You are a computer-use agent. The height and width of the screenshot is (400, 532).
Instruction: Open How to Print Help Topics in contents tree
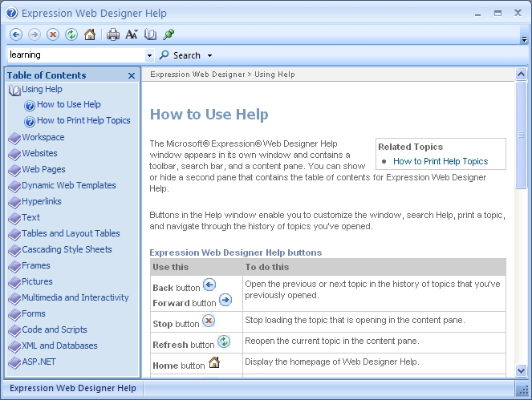point(83,120)
